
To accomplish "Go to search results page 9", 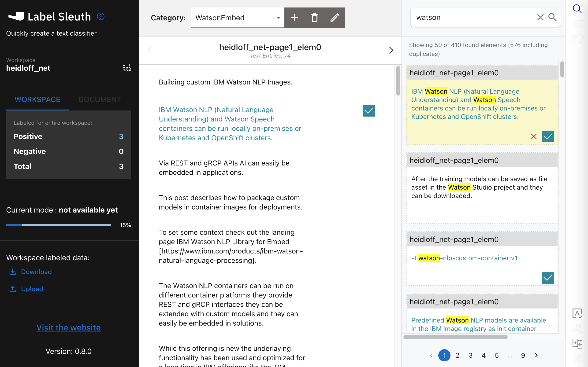I will click(523, 355).
